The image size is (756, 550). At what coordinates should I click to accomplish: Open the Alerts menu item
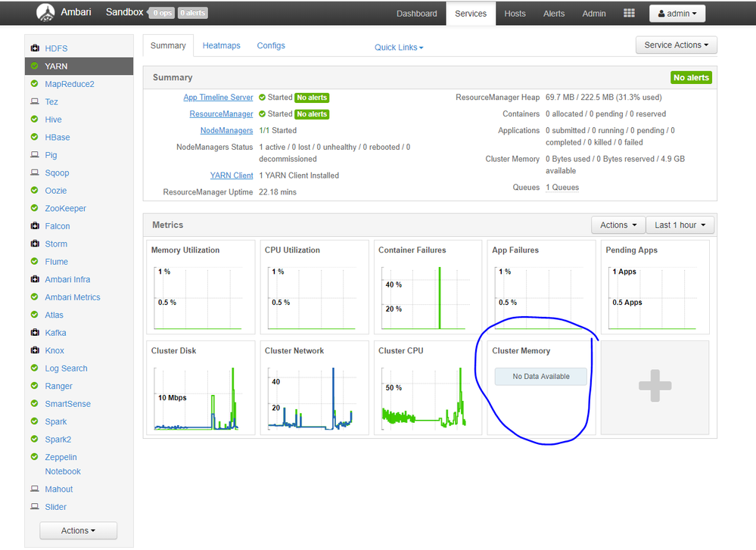pyautogui.click(x=553, y=14)
